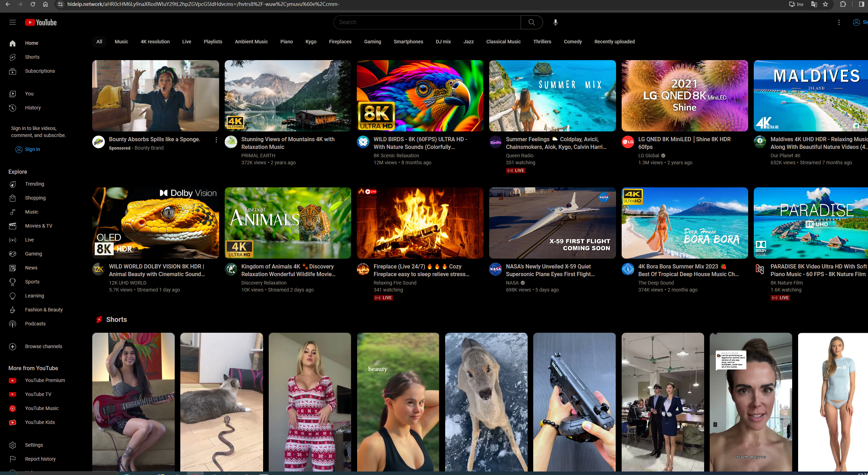
Task: Select the 4K resolution filter chip
Action: [155, 42]
